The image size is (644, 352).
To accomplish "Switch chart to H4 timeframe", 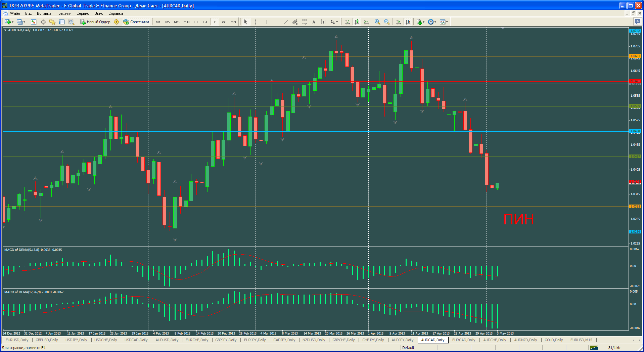I will pyautogui.click(x=205, y=22).
